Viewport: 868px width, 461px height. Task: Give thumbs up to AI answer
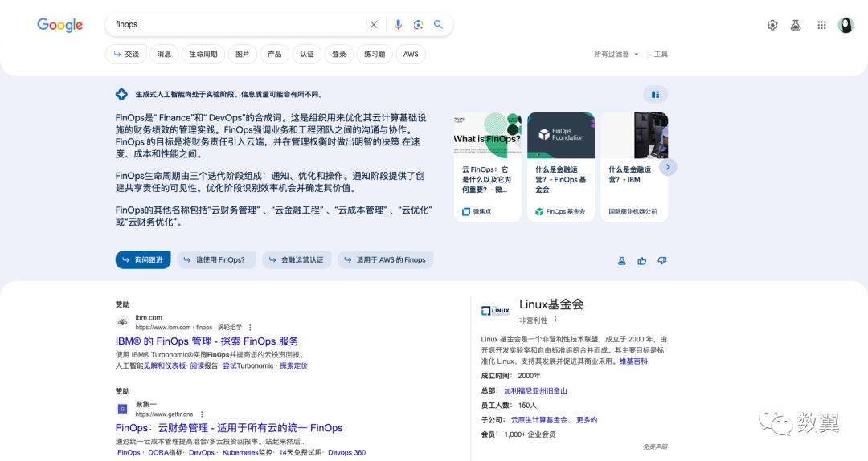[x=641, y=261]
